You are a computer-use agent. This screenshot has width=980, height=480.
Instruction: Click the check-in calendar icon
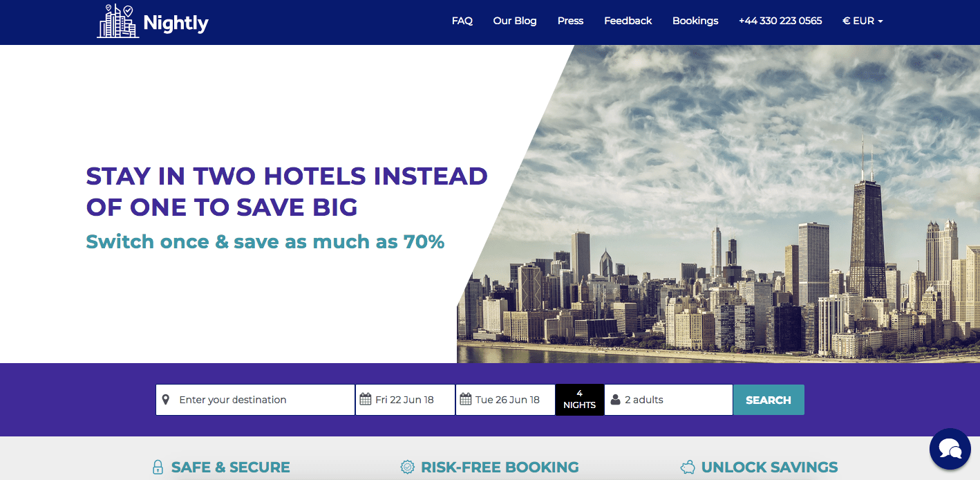pos(366,400)
